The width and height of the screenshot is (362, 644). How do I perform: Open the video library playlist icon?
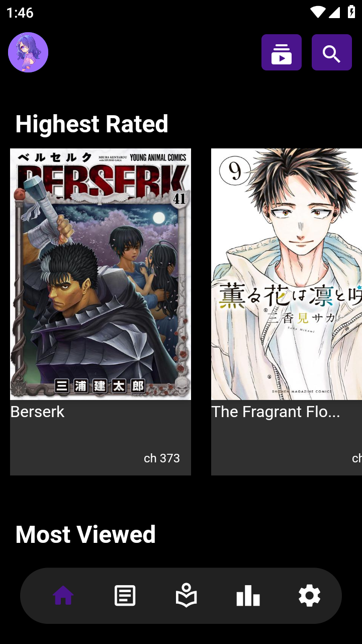[x=282, y=52]
